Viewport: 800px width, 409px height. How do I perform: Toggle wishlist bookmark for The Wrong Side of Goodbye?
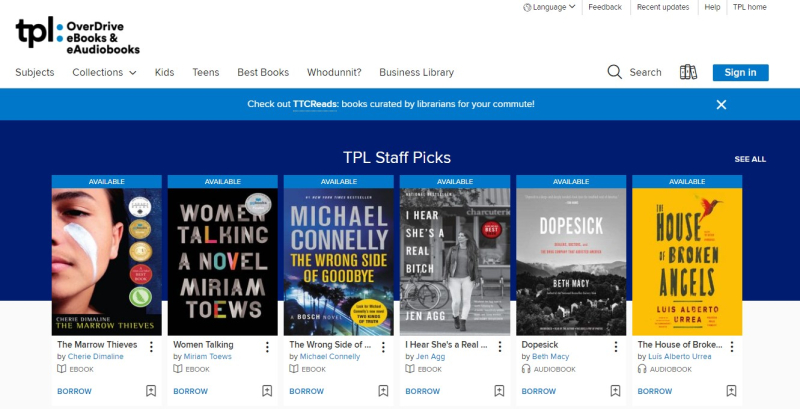(x=383, y=391)
